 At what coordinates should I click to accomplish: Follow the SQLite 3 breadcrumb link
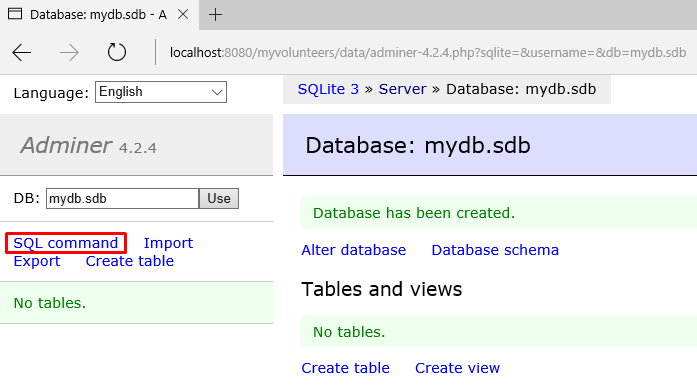[x=328, y=89]
